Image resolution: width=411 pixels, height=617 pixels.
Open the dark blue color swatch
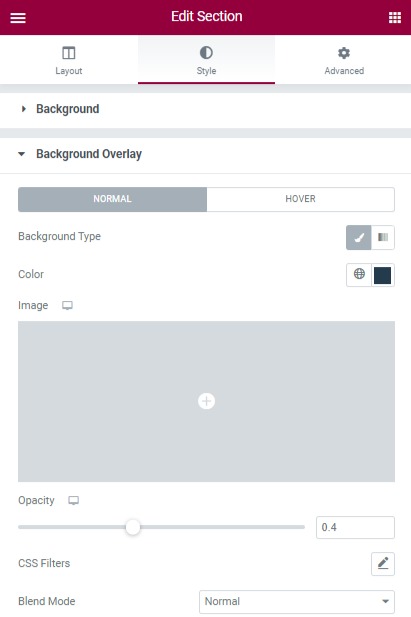[382, 275]
